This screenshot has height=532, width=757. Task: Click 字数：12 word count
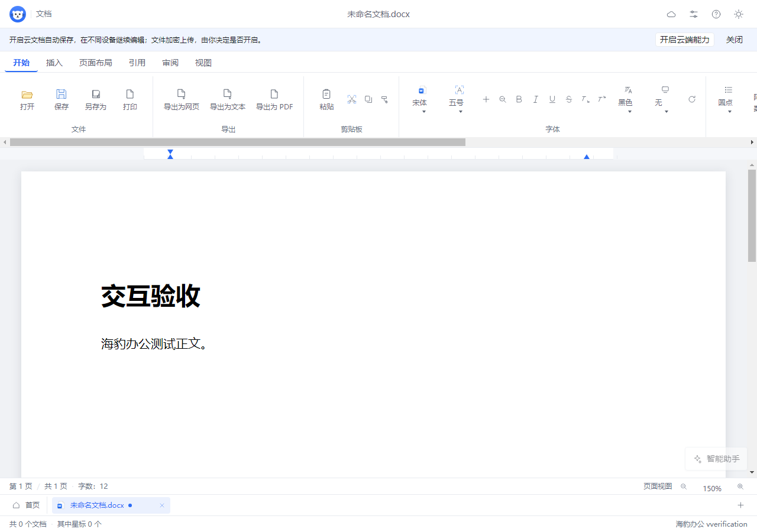click(x=93, y=486)
